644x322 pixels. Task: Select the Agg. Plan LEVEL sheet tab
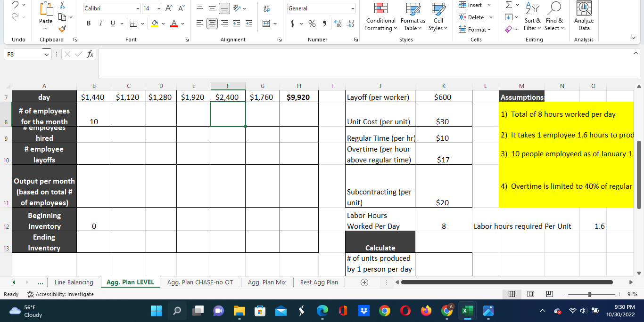[x=130, y=282]
